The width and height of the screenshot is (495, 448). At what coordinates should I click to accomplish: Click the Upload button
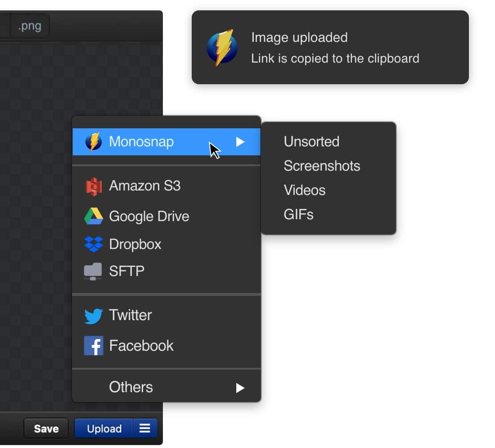click(104, 428)
